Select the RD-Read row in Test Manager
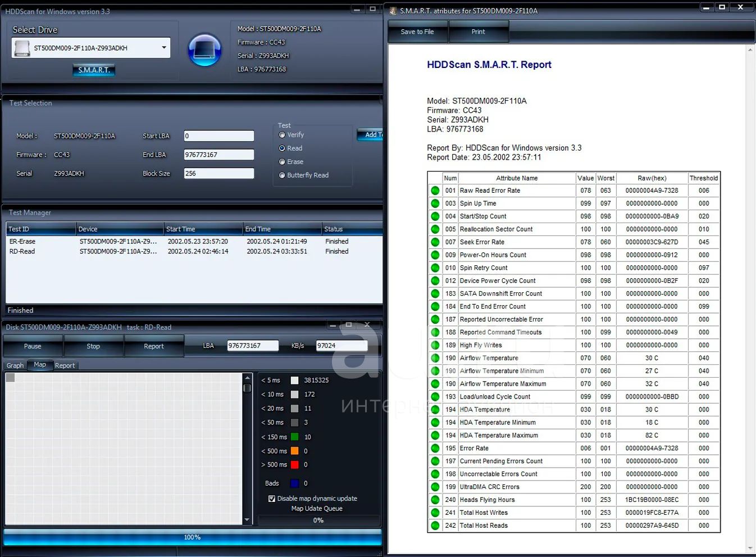756x557 pixels. pos(194,252)
